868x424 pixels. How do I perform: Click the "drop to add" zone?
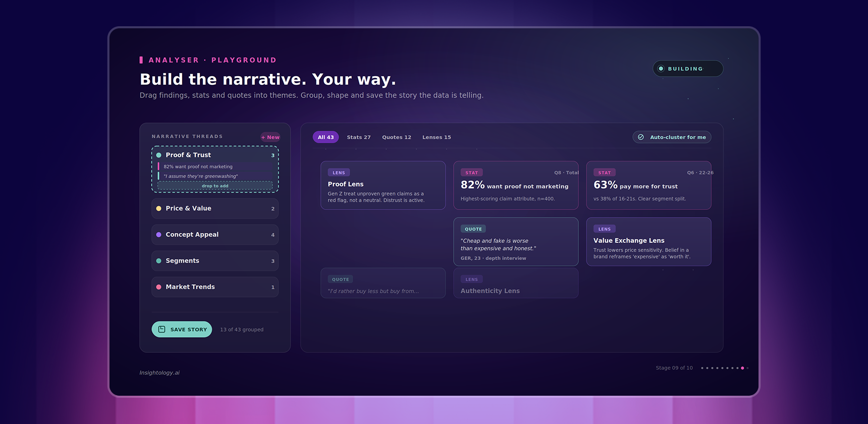coord(215,186)
